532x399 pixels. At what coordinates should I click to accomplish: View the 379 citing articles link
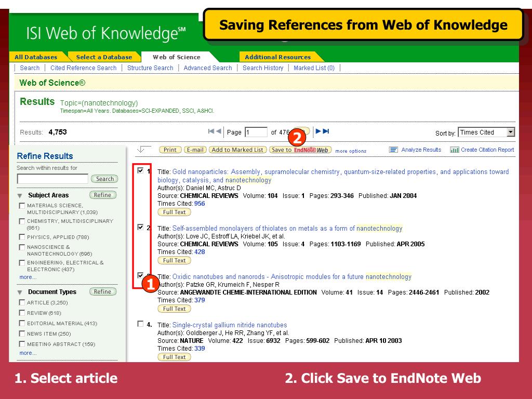[199, 300]
